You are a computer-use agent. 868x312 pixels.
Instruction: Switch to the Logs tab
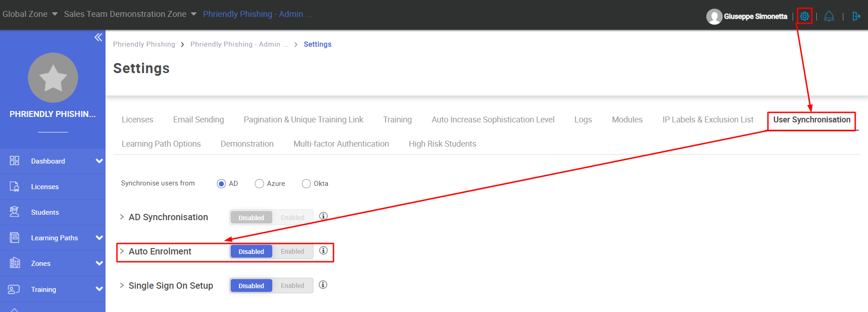(x=583, y=120)
